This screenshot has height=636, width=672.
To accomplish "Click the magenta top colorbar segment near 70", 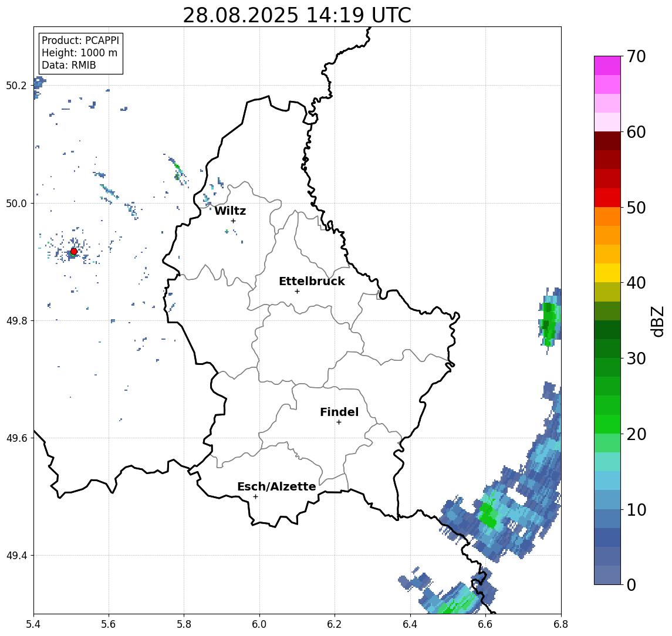I will point(607,66).
